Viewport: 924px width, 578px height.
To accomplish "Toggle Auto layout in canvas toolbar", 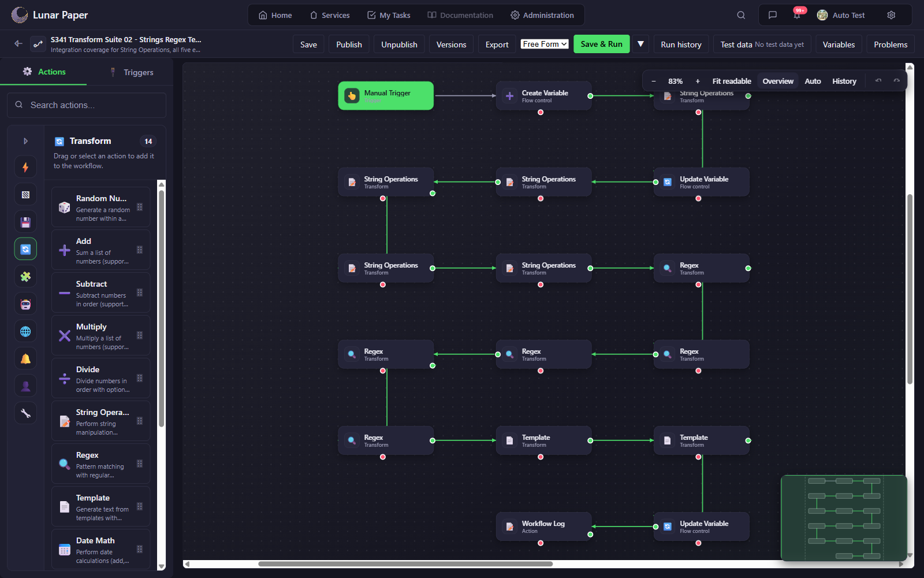I will coord(813,81).
